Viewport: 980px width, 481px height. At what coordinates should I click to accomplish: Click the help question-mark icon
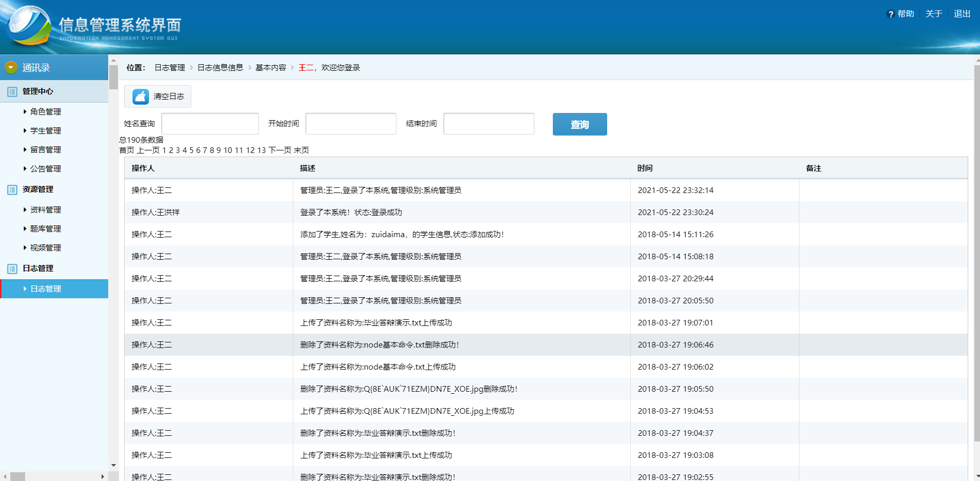click(890, 13)
